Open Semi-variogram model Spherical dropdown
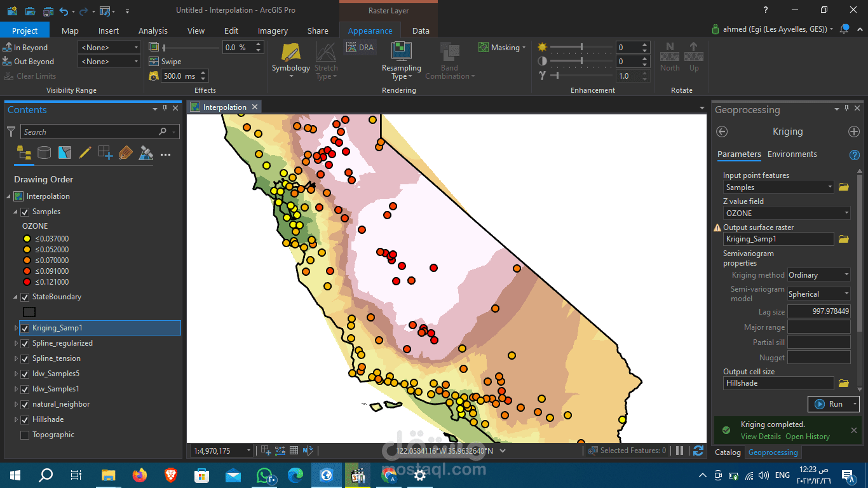This screenshot has height=488, width=868. click(x=818, y=294)
